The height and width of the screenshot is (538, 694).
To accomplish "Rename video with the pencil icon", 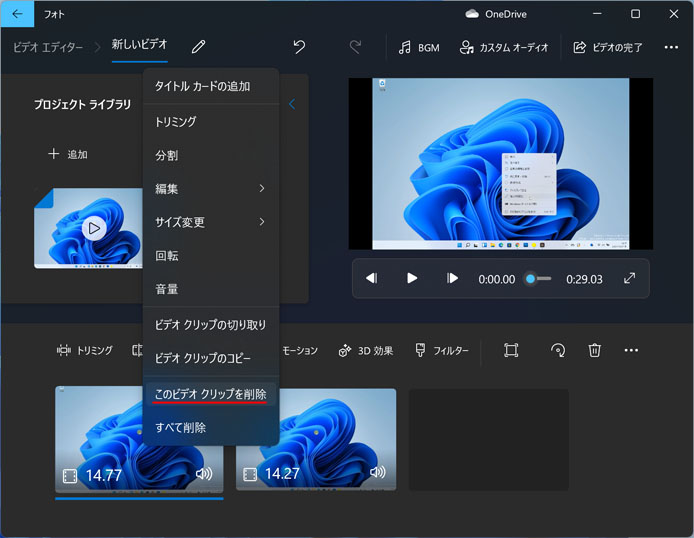I will [x=198, y=46].
